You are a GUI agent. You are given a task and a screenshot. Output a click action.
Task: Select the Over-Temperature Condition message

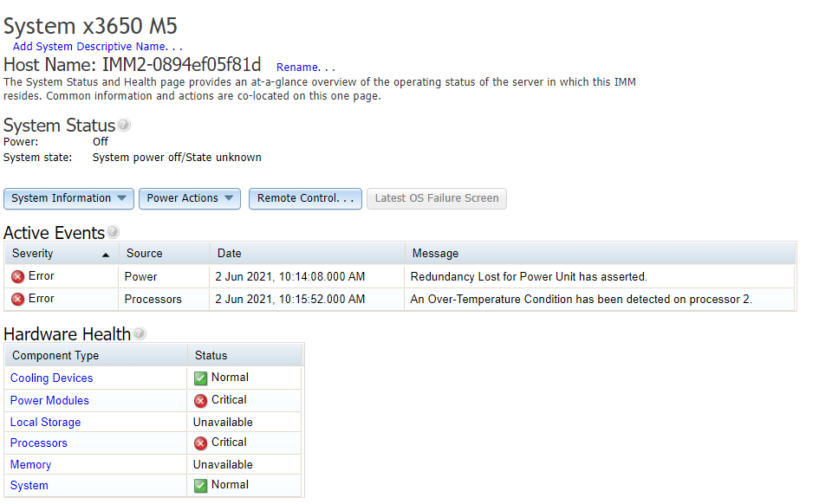pos(581,300)
